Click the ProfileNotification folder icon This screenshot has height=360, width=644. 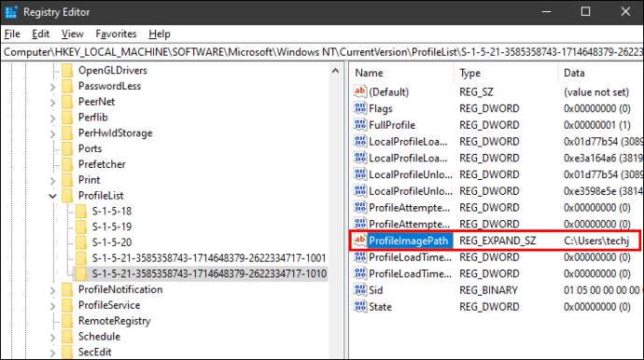coord(67,289)
